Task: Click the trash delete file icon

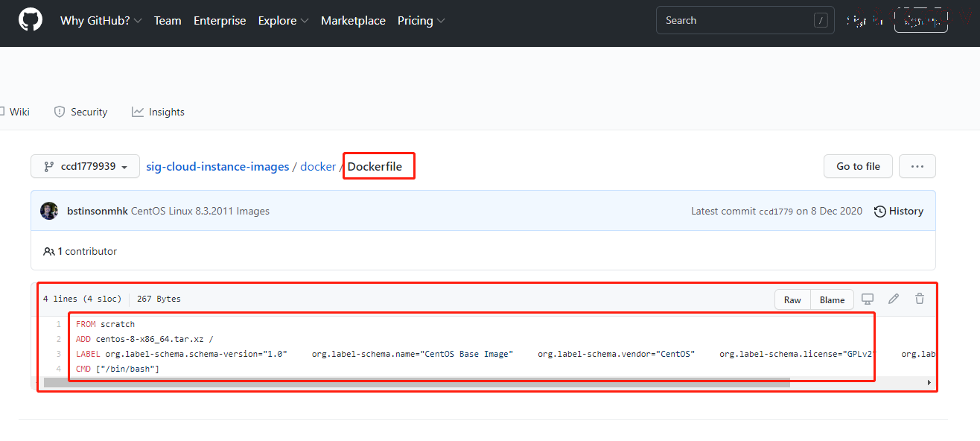Action: coord(920,299)
